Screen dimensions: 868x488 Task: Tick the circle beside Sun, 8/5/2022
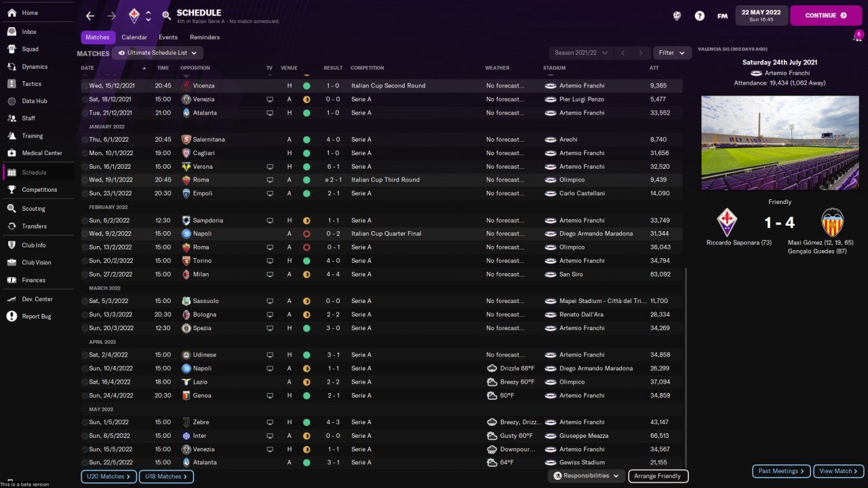click(85, 436)
